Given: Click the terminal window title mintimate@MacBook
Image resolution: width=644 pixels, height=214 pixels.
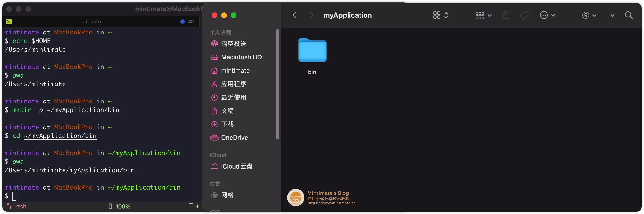Looking at the screenshot, I should pyautogui.click(x=168, y=9).
